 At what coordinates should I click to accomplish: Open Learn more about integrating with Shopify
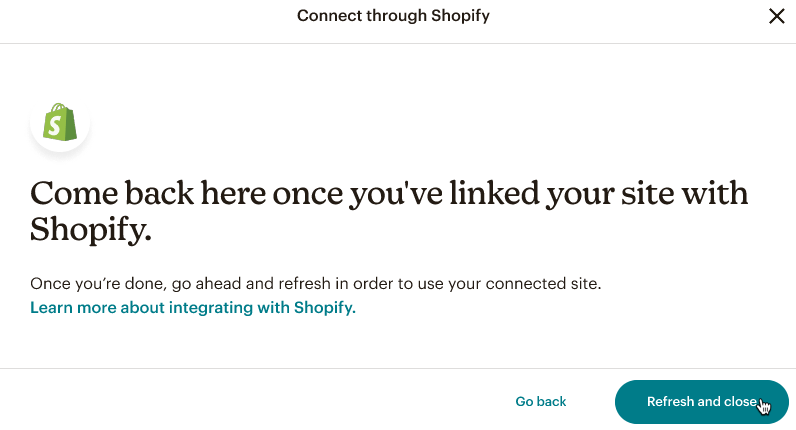(193, 307)
